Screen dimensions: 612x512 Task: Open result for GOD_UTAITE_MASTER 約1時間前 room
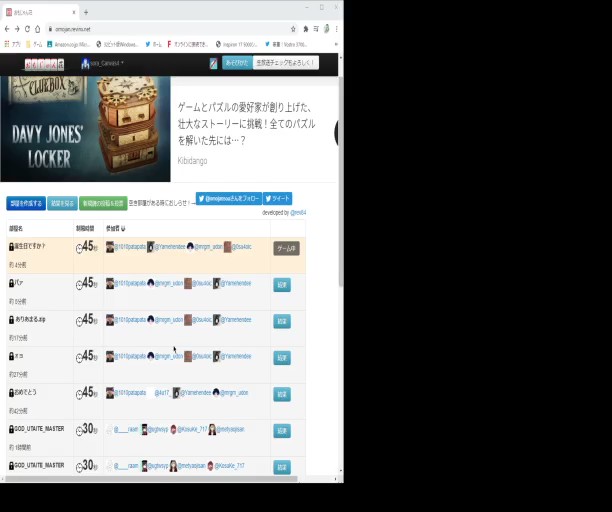pyautogui.click(x=282, y=431)
